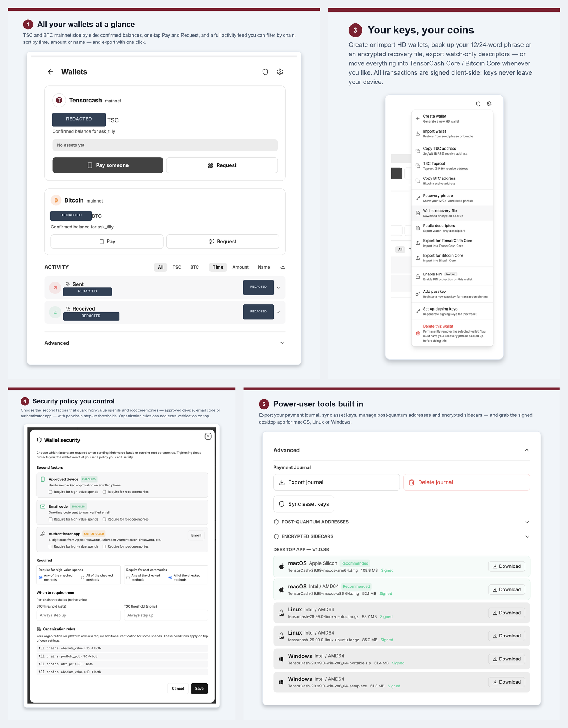Click the Encrypted Sidecars shield icon
Image resolution: width=568 pixels, height=728 pixels.
point(276,536)
